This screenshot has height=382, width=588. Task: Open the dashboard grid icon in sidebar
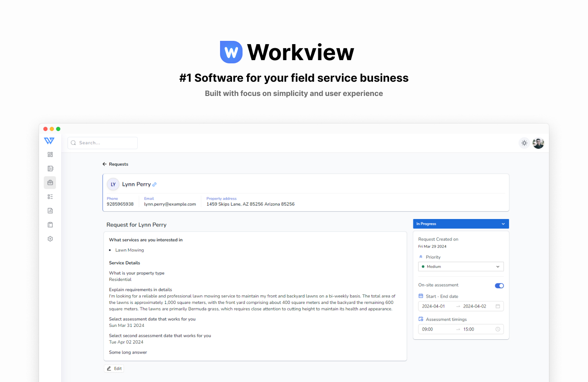[50, 155]
